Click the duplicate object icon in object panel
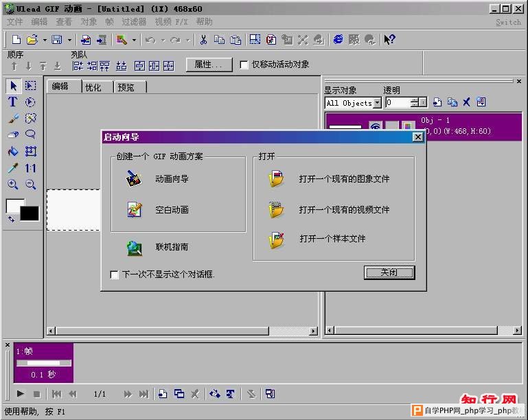 click(x=452, y=102)
